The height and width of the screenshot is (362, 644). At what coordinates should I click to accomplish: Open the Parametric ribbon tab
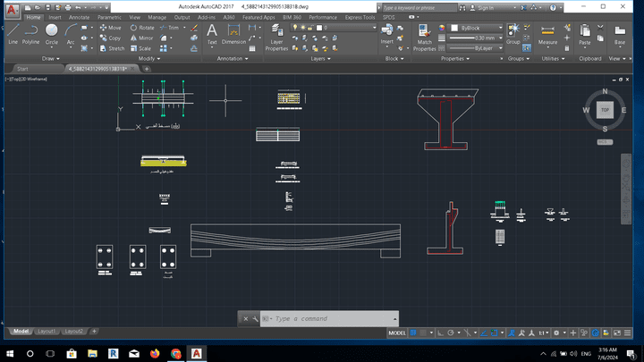(x=109, y=17)
